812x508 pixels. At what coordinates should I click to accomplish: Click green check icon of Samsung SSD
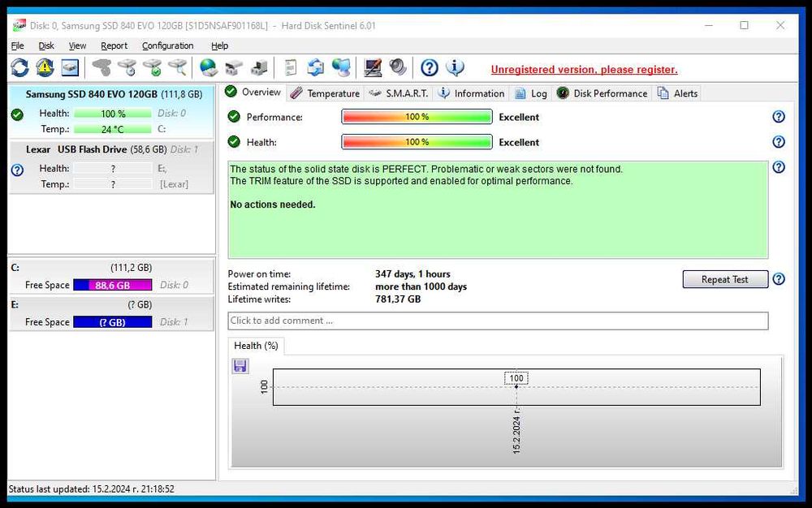pyautogui.click(x=17, y=115)
